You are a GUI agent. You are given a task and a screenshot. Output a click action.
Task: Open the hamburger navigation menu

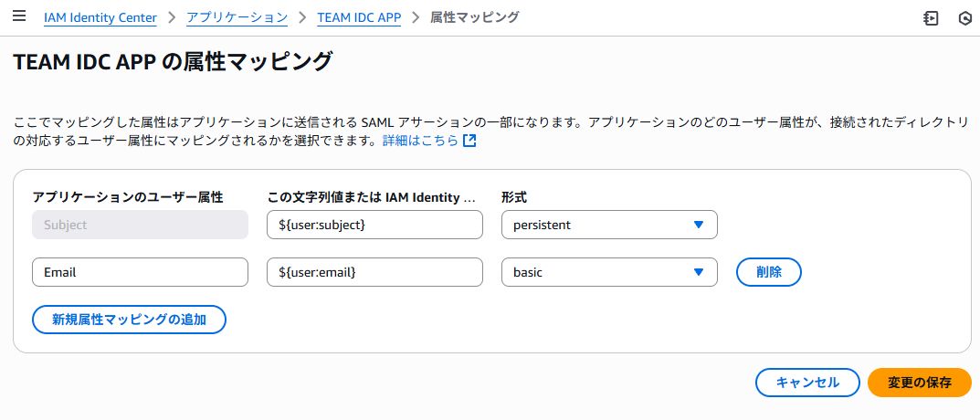point(19,17)
